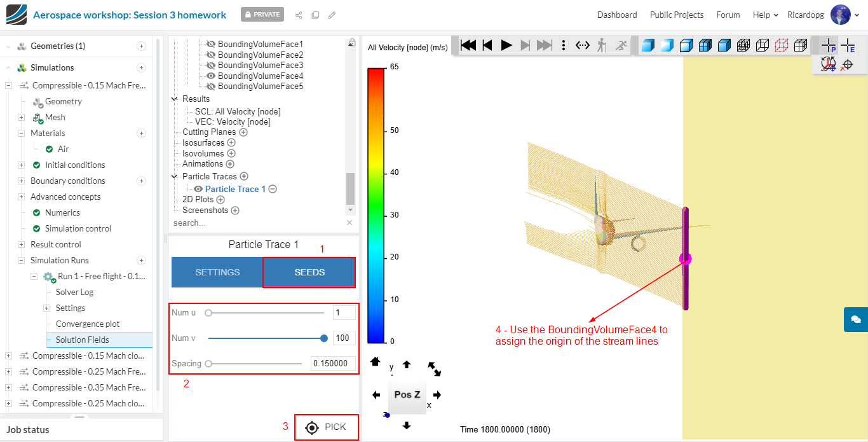
Task: Click the PICK seed button
Action: [326, 427]
